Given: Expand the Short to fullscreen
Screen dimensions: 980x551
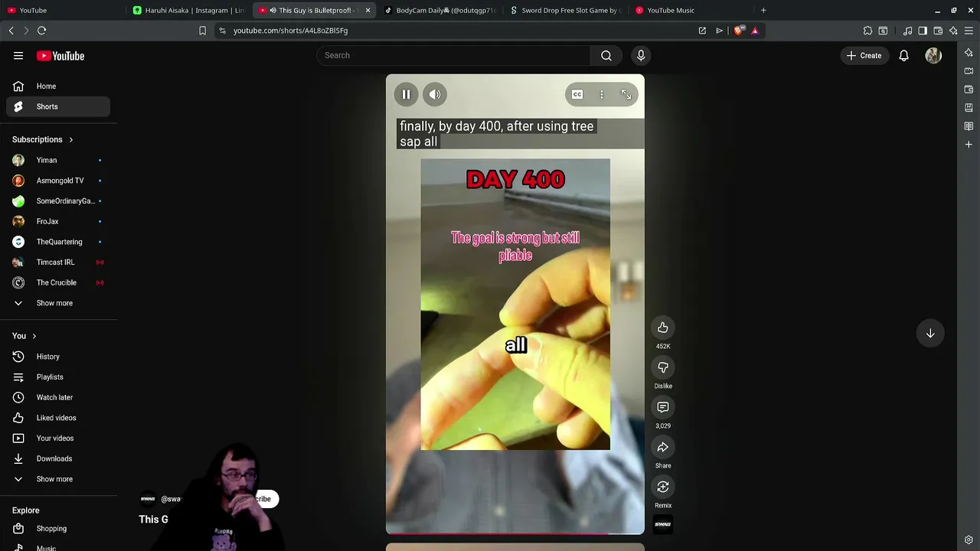Looking at the screenshot, I should pyautogui.click(x=626, y=94).
